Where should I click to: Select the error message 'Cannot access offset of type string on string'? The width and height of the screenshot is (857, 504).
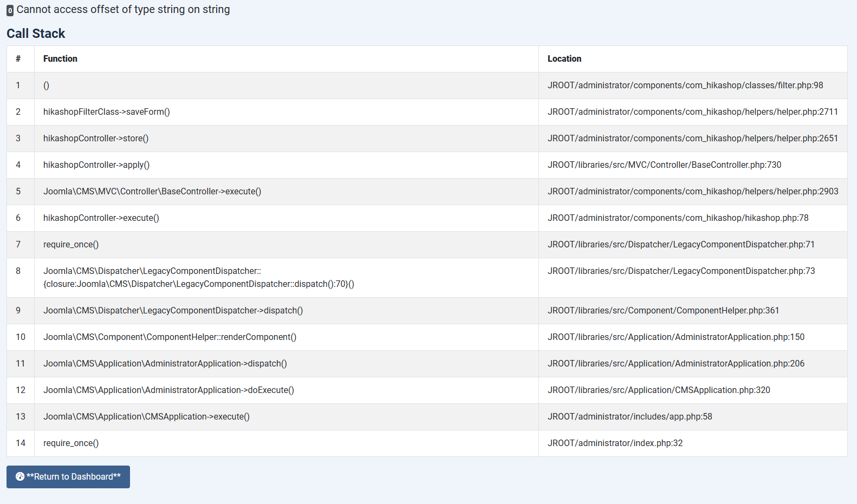pos(123,10)
